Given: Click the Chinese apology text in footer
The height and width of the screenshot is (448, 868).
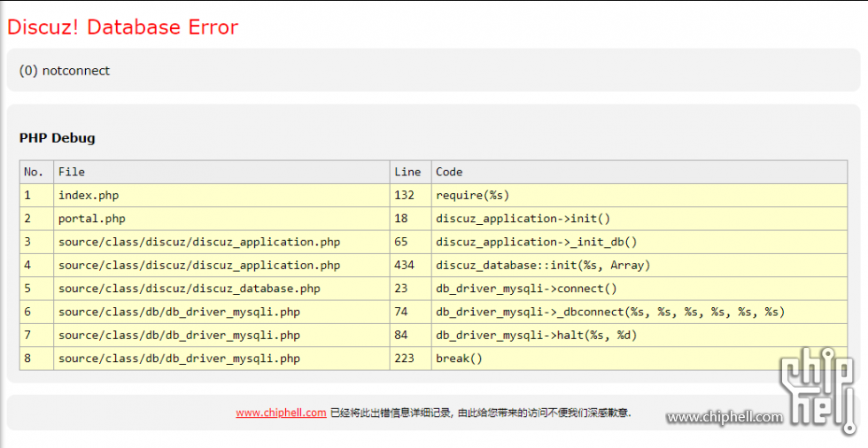Looking at the screenshot, I should pos(480,413).
